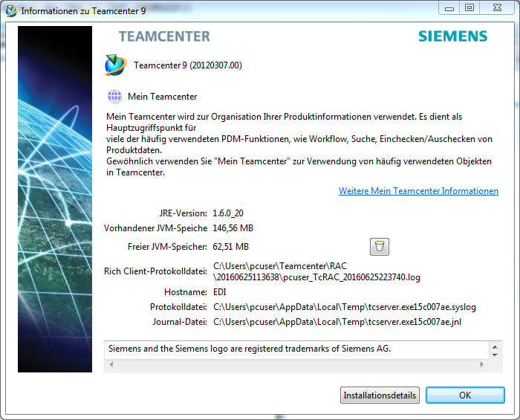Image resolution: width=520 pixels, height=420 pixels.
Task: Click the Teamcenter 9 (20120307.00) version text
Action: 188,65
